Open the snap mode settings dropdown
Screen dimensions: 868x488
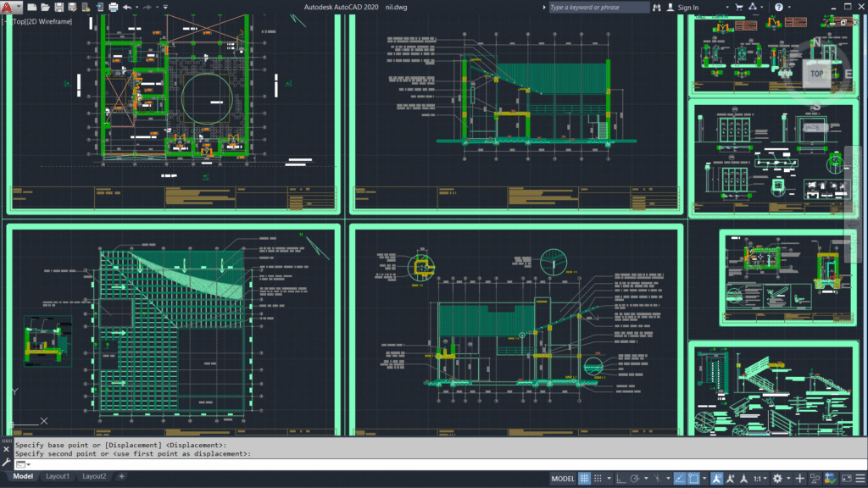609,479
